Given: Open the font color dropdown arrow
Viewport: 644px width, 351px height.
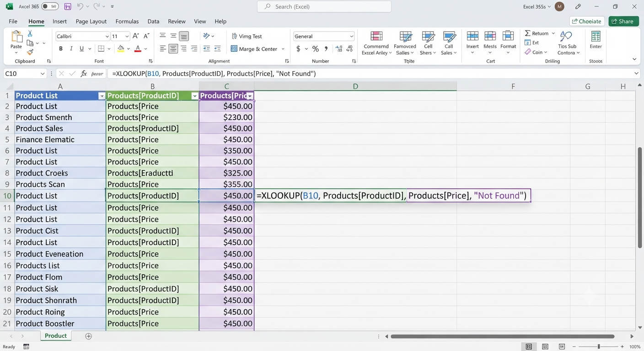Looking at the screenshot, I should [146, 49].
